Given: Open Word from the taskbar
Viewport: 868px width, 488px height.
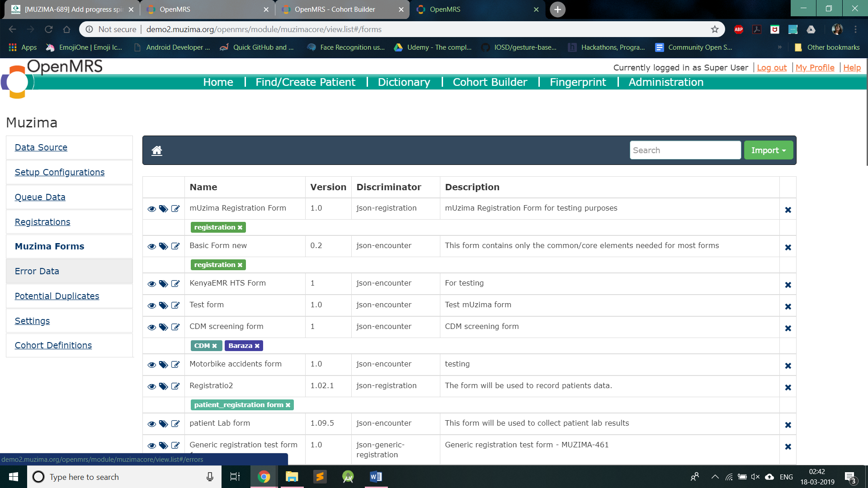Looking at the screenshot, I should tap(376, 477).
